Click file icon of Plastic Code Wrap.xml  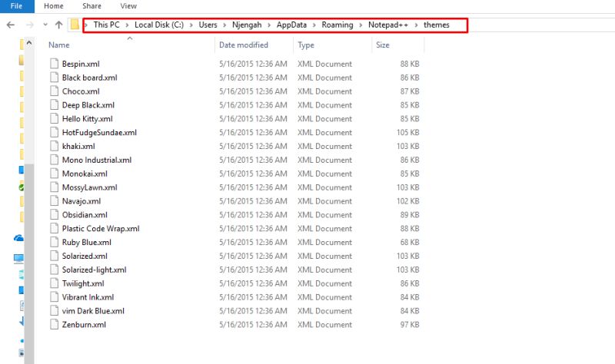pos(54,228)
